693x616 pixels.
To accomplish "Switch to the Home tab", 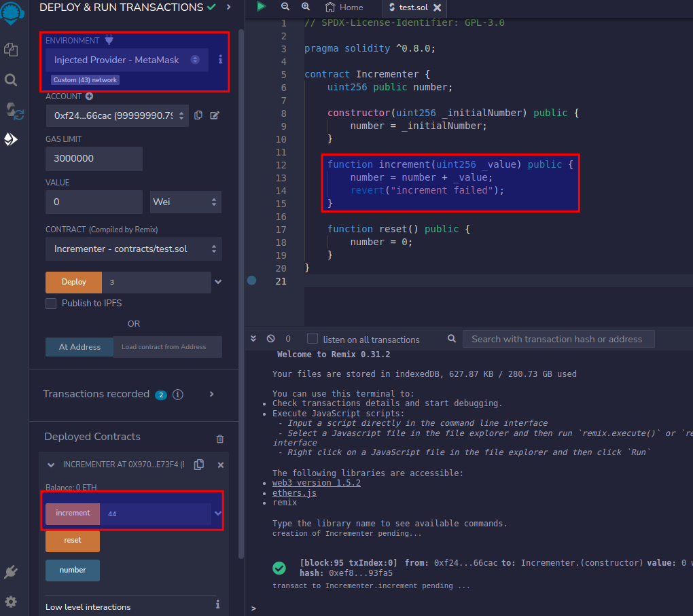I will [x=348, y=8].
